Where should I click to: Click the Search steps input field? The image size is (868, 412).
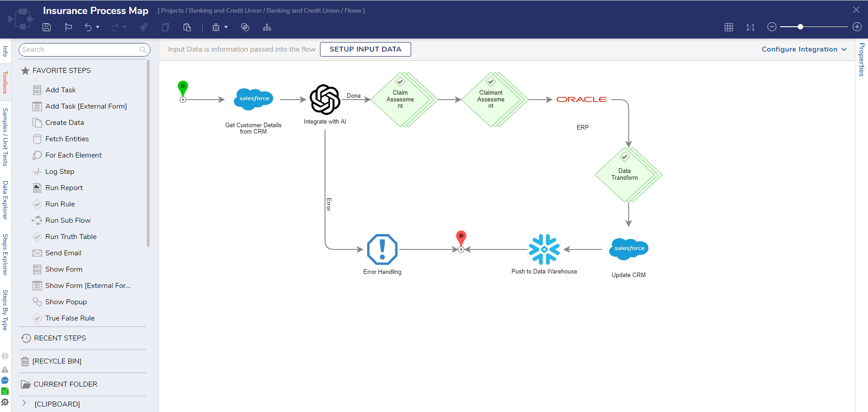coord(84,49)
